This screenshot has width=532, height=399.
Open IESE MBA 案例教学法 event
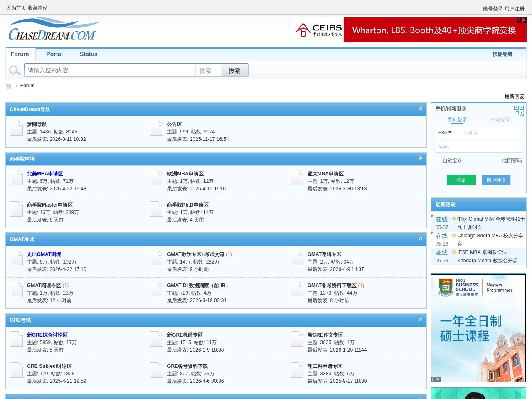tap(488, 256)
